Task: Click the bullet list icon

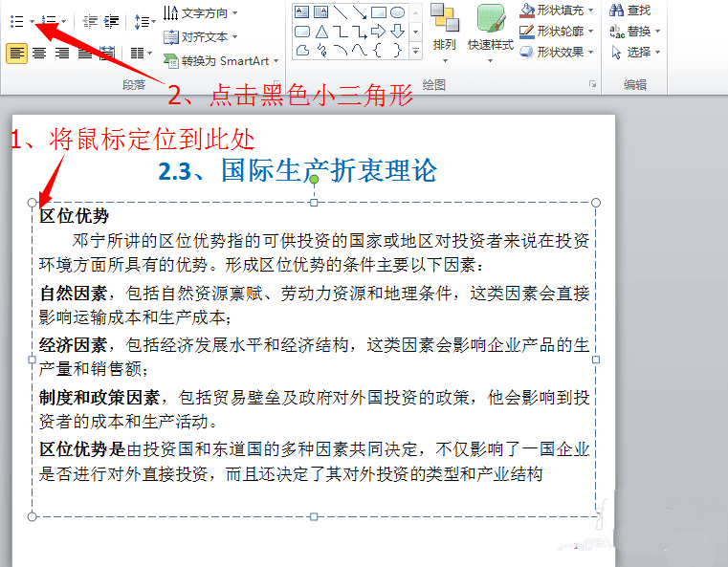Action: [17, 21]
